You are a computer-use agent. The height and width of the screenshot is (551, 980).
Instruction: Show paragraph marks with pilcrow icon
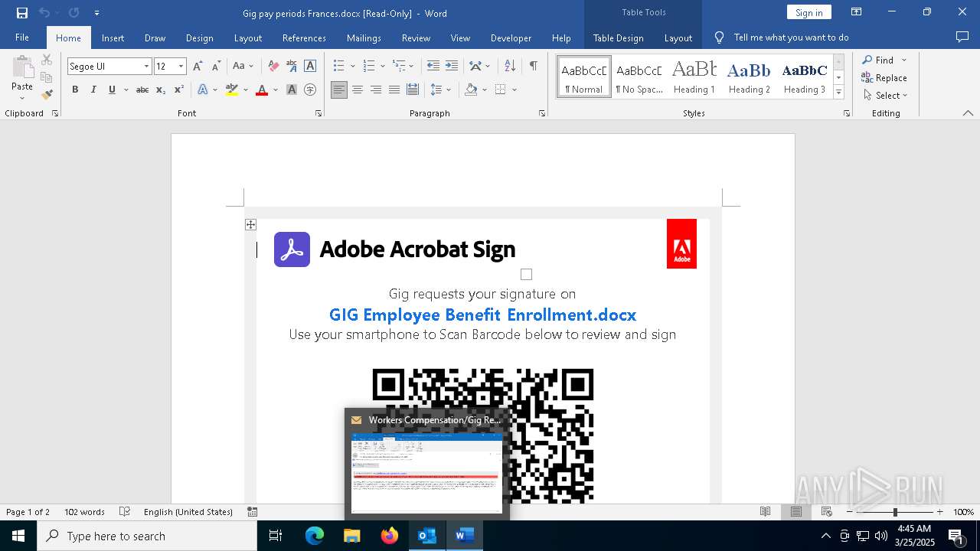point(533,67)
